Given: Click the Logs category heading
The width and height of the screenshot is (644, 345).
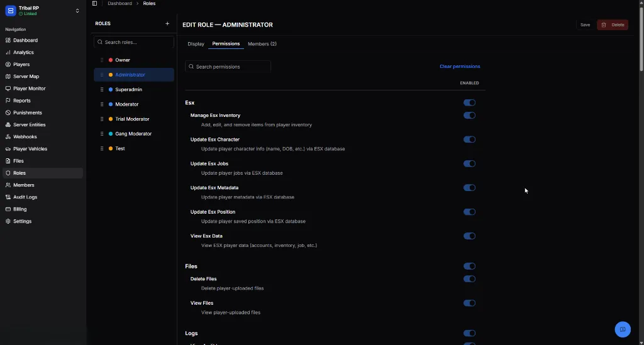Looking at the screenshot, I should 191,333.
